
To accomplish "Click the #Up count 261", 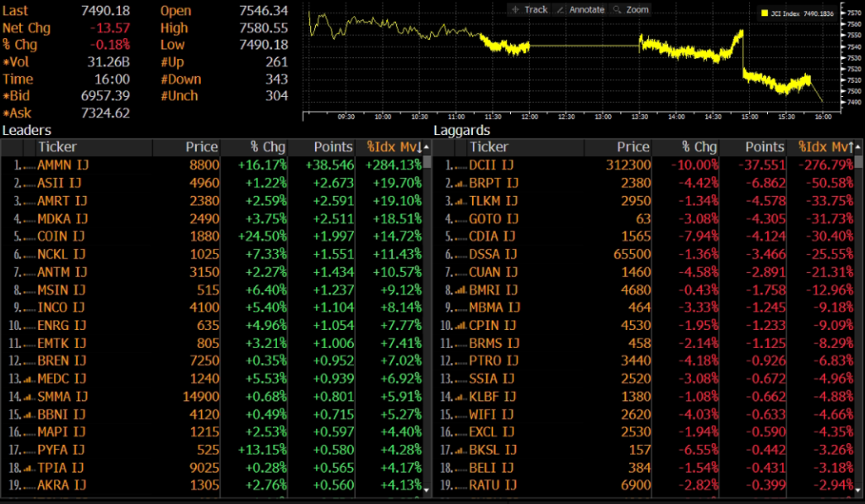I will click(x=276, y=62).
